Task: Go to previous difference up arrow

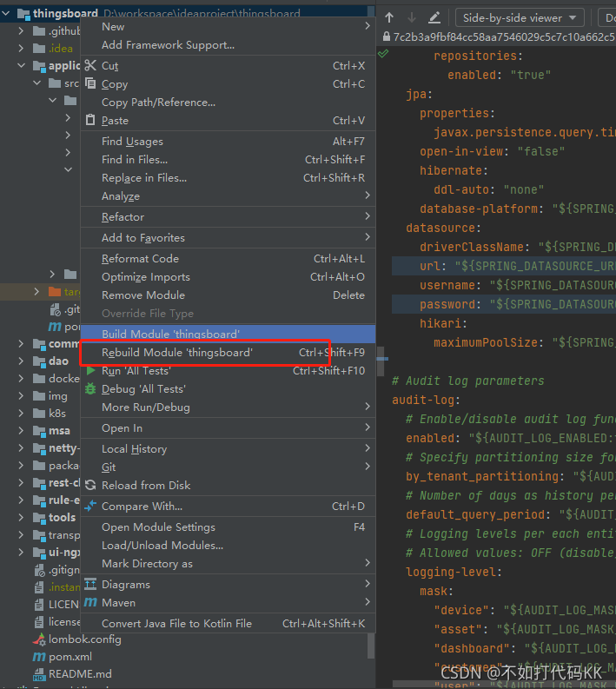Action: 389,17
